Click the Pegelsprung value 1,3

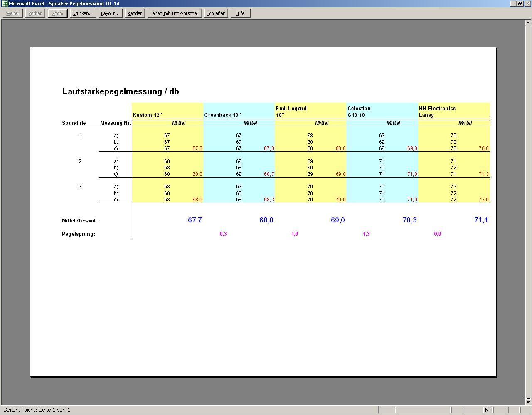click(x=366, y=234)
